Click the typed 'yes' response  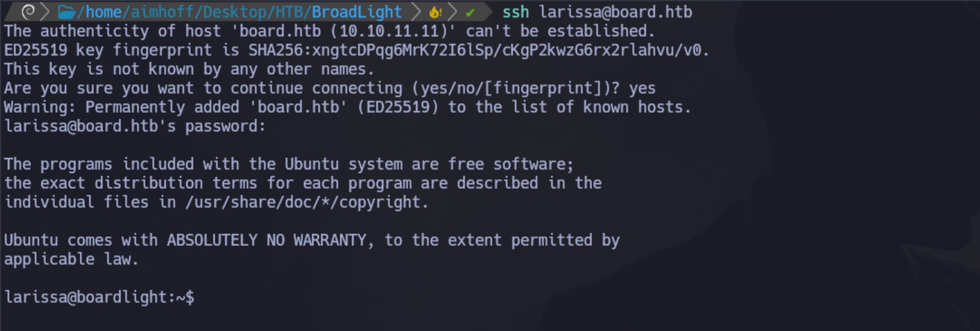pyautogui.click(x=642, y=88)
